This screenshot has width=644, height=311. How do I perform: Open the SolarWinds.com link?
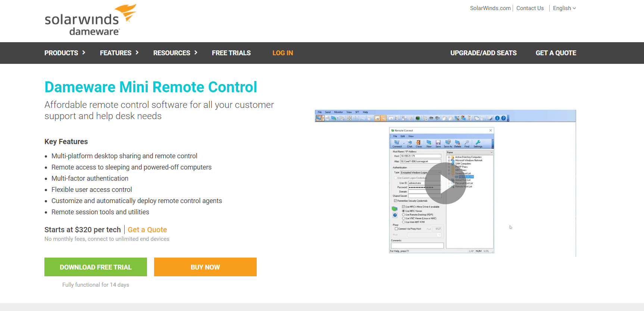[x=490, y=8]
